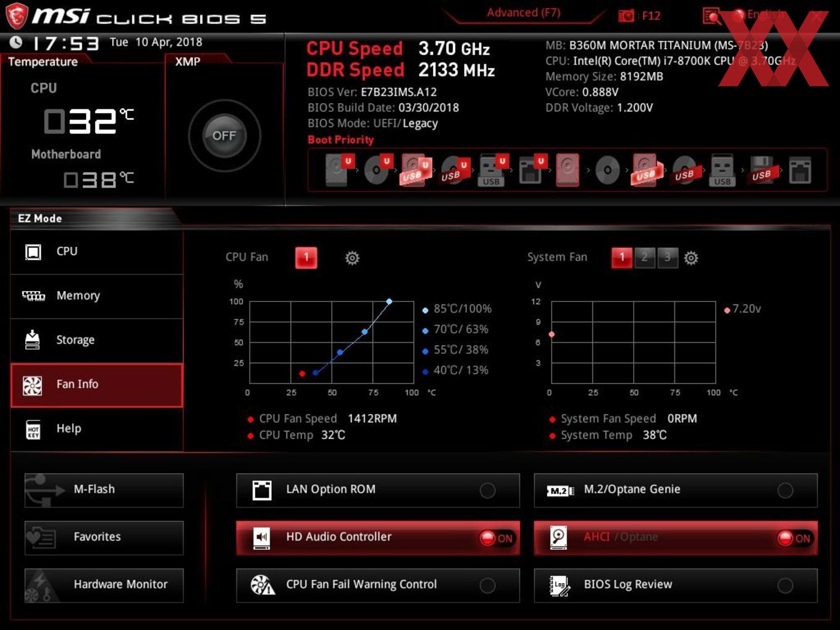840x630 pixels.
Task: Select the UEFI CD/DVD boot device icon
Action: pyautogui.click(x=377, y=170)
